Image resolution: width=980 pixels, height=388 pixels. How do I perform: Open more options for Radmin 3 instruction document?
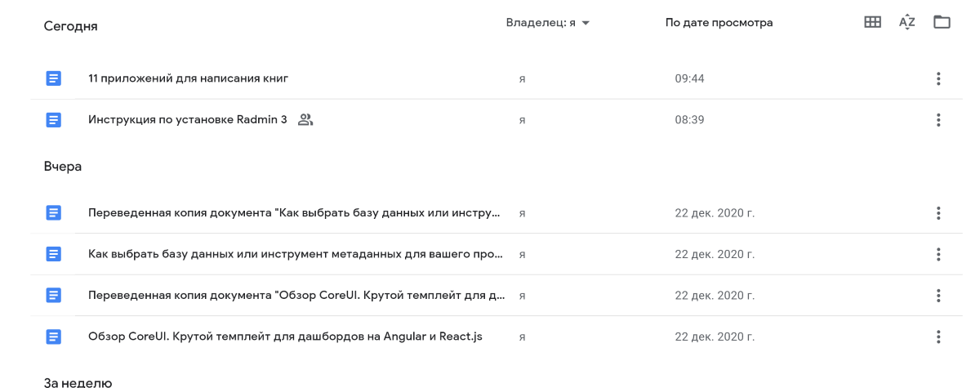click(938, 120)
